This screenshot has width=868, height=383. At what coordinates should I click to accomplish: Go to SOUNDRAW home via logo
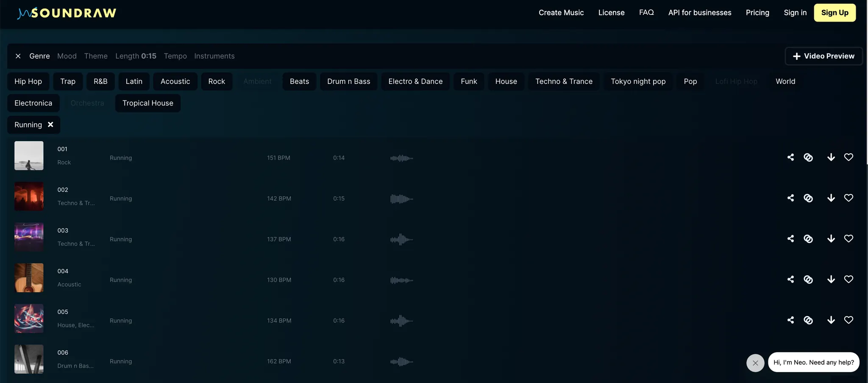[x=67, y=13]
